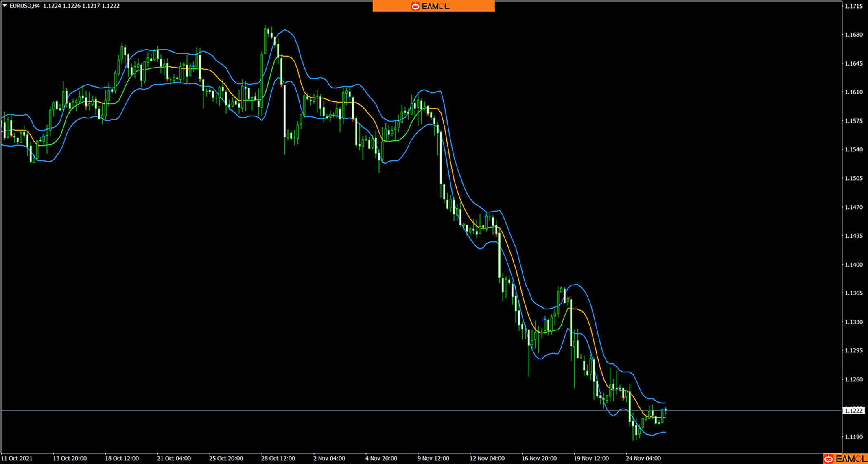
Task: Click the 1.1260 price scale label
Action: coord(854,379)
